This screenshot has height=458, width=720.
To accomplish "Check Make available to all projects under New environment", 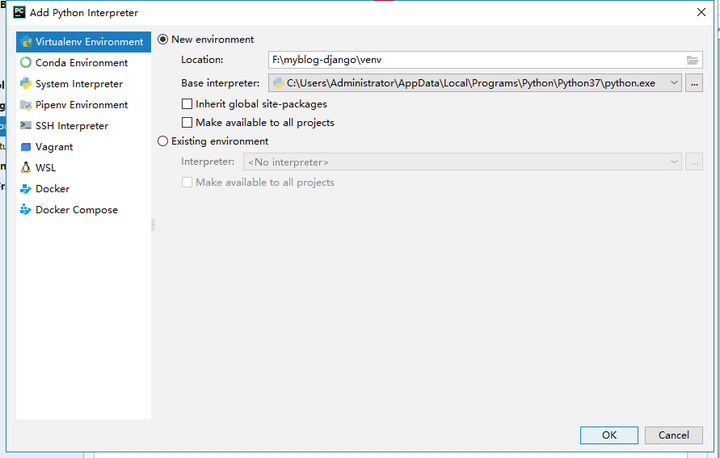I will (187, 123).
